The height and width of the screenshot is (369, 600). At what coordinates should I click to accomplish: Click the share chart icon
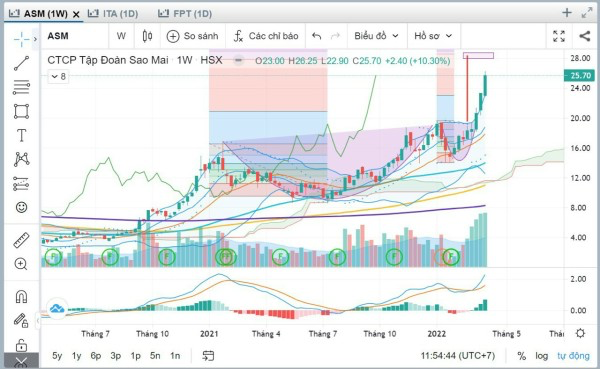coord(584,36)
